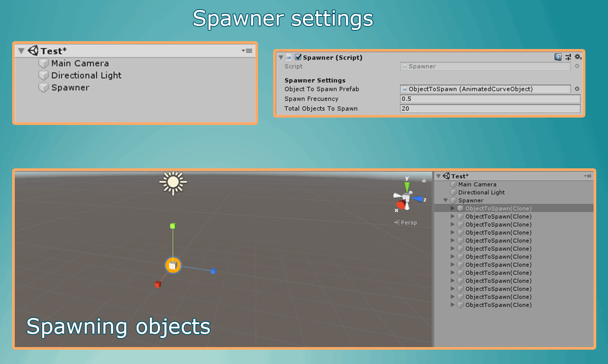Click the C# script icon in Spawner header
Image resolution: width=608 pixels, height=364 pixels.
(x=289, y=57)
